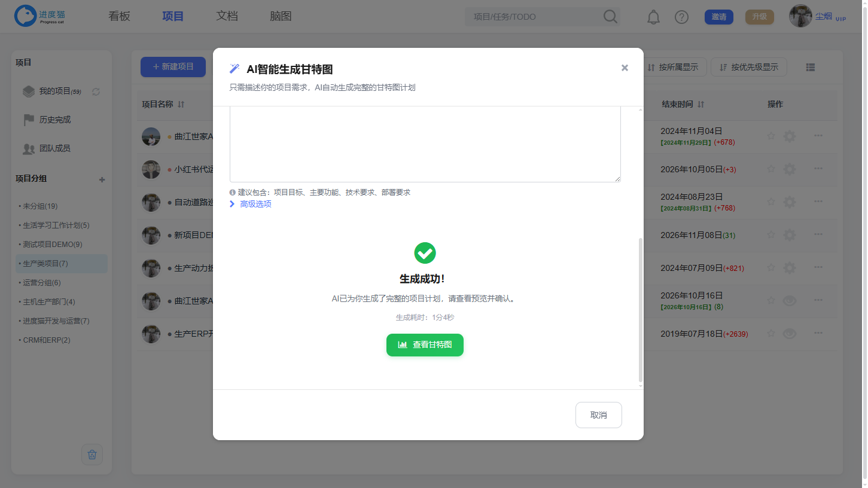This screenshot has height=488, width=868.
Task: Open settings gear for the 2026年10月05日 row
Action: (x=790, y=169)
